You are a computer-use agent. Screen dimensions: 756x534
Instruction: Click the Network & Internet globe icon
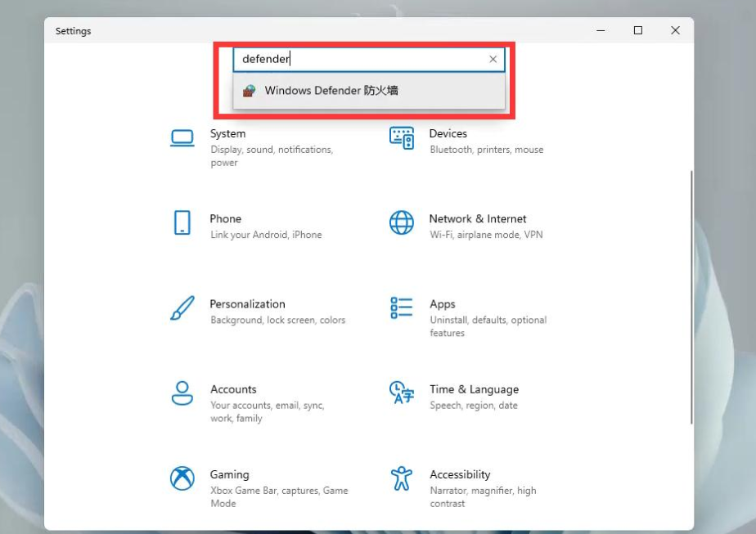401,222
